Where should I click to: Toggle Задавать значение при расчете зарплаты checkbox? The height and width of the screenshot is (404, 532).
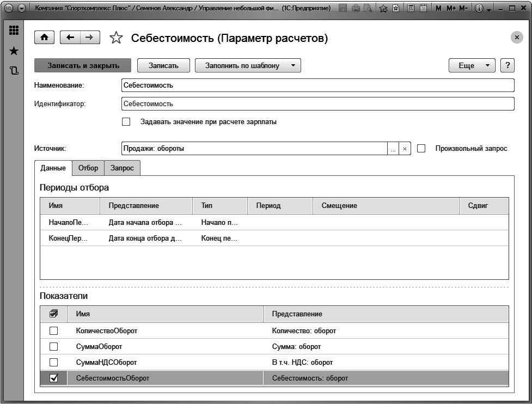pos(126,122)
